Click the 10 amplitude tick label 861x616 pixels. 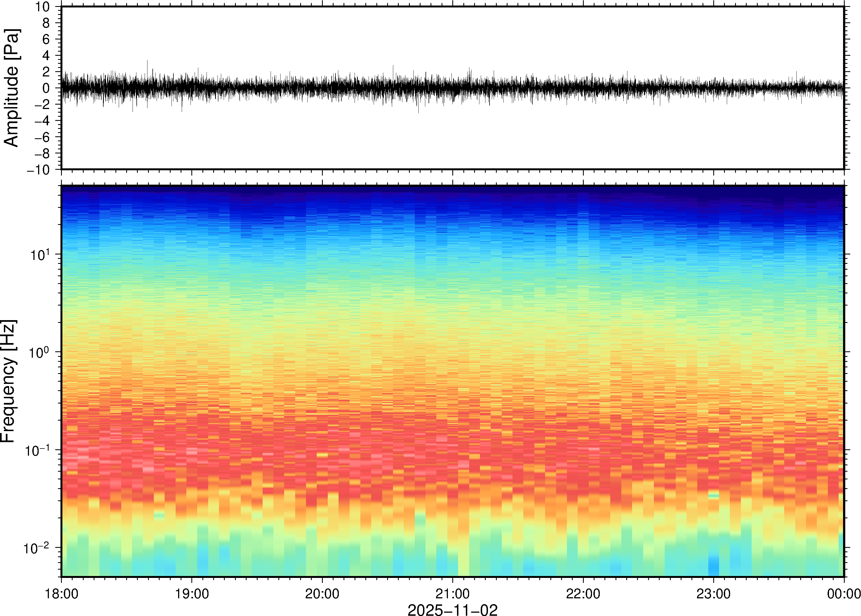[x=43, y=7]
